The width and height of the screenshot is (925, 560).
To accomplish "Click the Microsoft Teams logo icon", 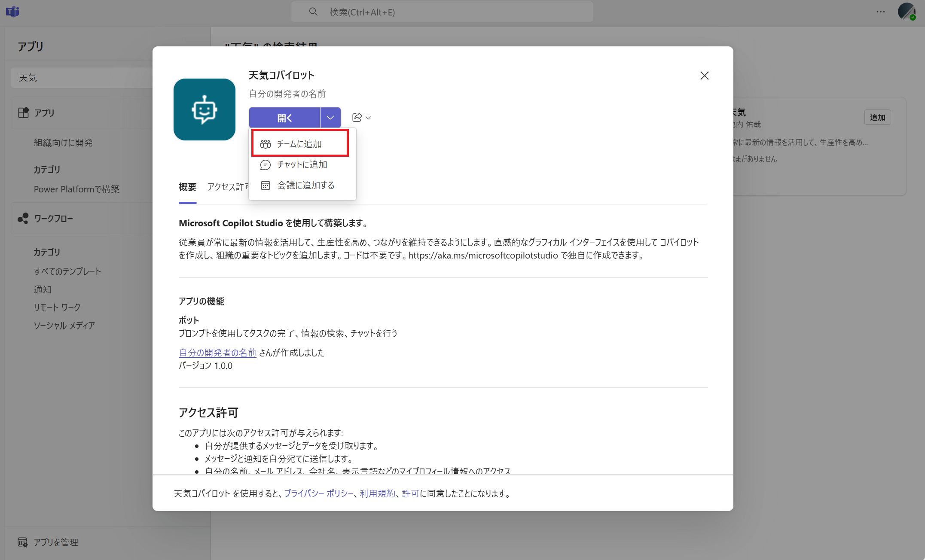I will click(12, 12).
